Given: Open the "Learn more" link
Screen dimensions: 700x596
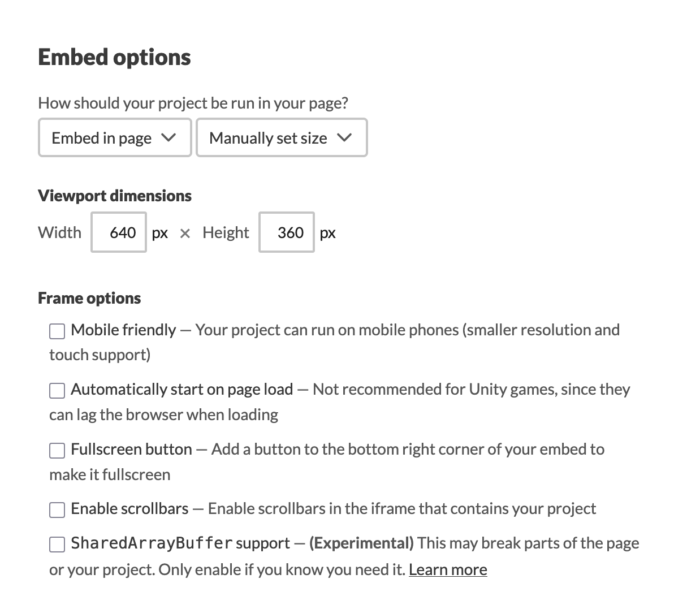Looking at the screenshot, I should (x=448, y=569).
